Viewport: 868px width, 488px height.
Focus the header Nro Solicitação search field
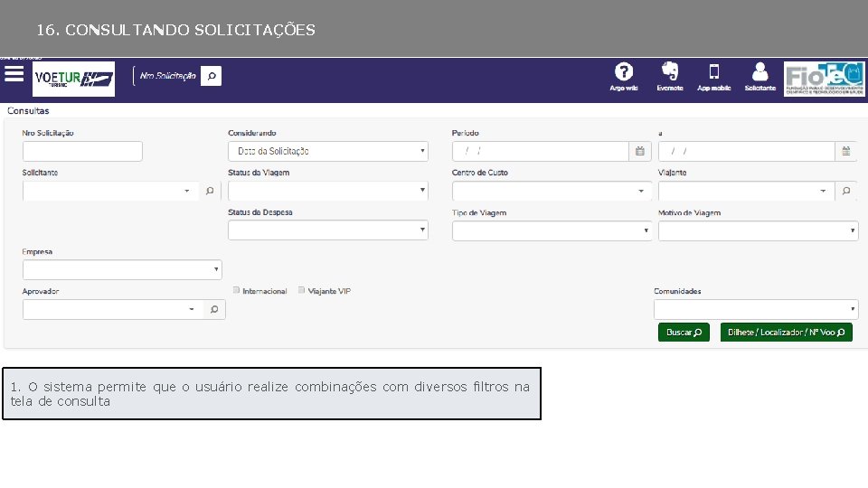click(168, 76)
